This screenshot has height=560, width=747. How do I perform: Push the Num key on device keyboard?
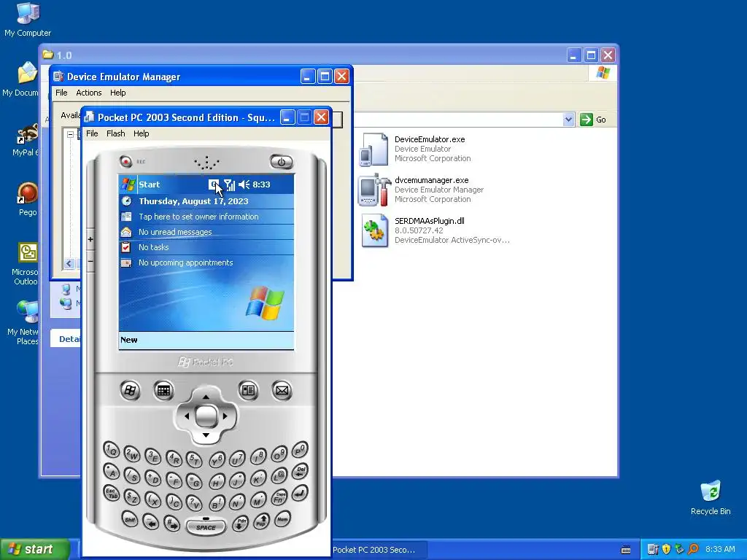282,518
